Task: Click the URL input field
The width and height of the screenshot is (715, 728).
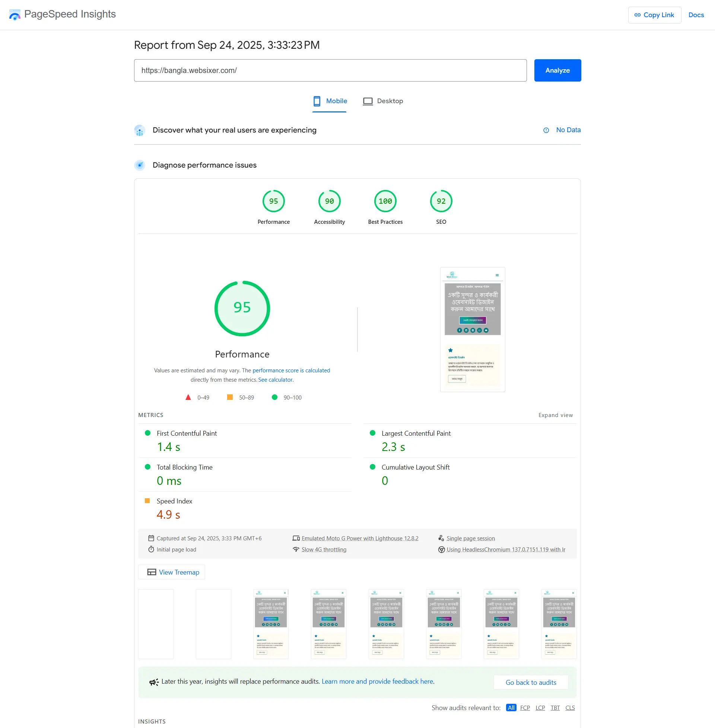Action: tap(330, 70)
